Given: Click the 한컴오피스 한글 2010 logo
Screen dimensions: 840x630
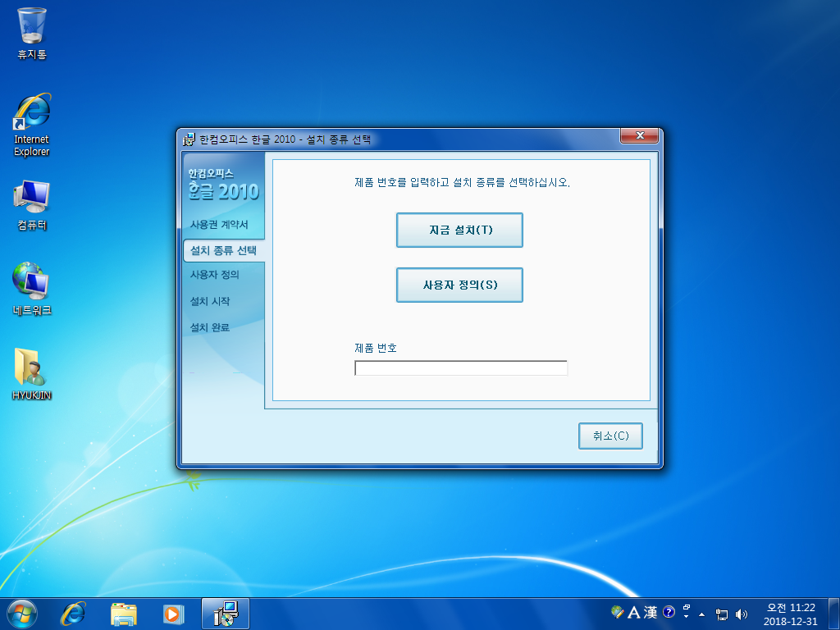Looking at the screenshot, I should point(223,185).
